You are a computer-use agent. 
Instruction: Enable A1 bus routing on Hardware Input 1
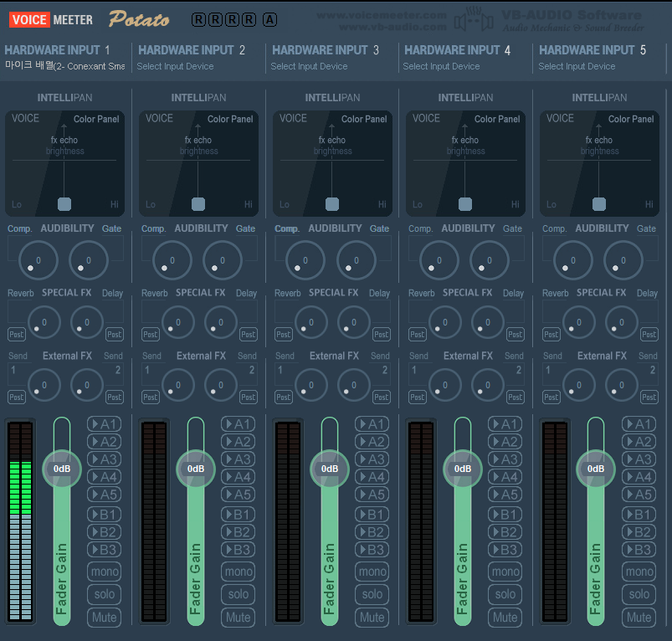click(104, 424)
